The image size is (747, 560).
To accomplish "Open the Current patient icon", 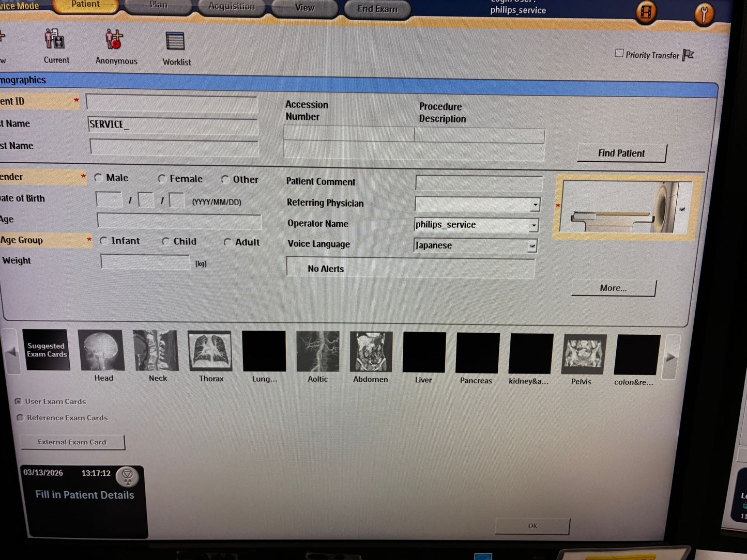I will click(x=55, y=40).
